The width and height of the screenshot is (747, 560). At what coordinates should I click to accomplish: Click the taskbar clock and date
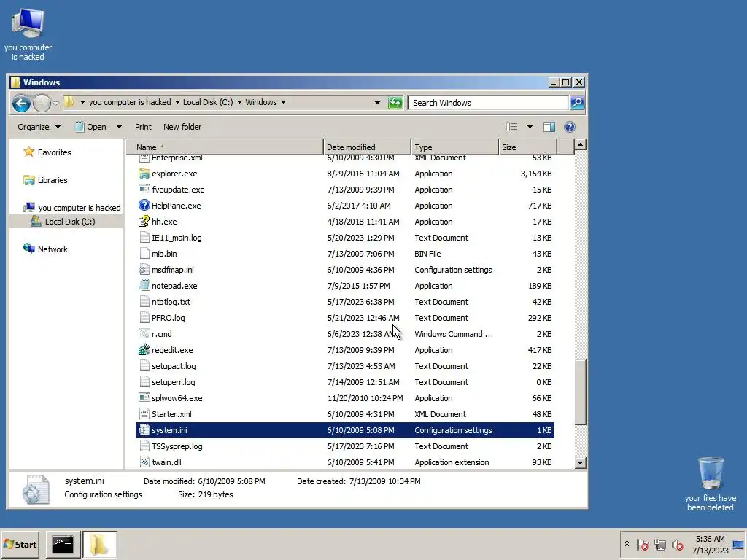click(710, 544)
